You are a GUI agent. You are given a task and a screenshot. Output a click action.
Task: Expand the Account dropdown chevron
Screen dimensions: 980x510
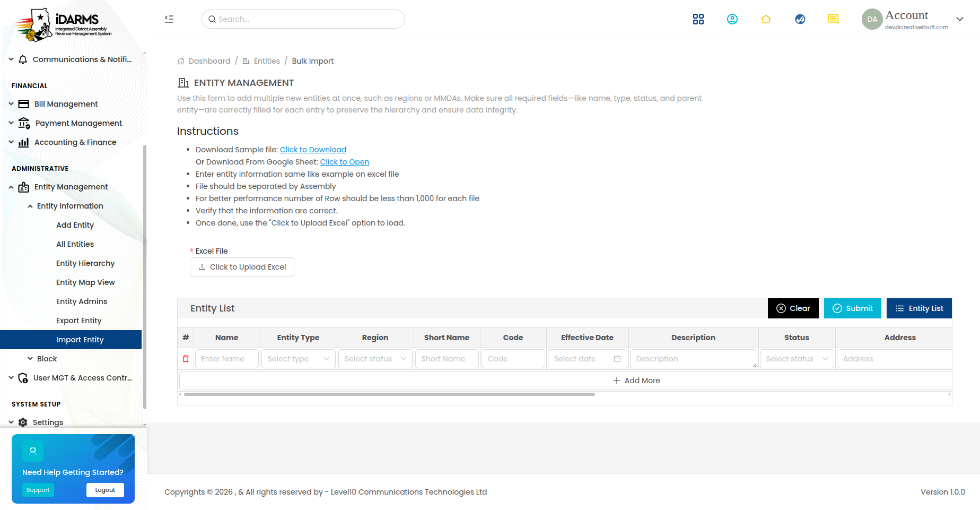tap(960, 19)
